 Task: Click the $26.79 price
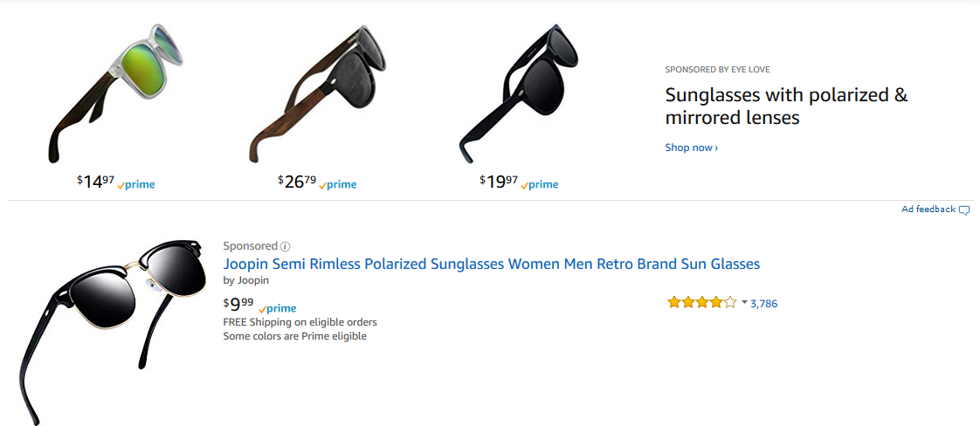[x=297, y=182]
